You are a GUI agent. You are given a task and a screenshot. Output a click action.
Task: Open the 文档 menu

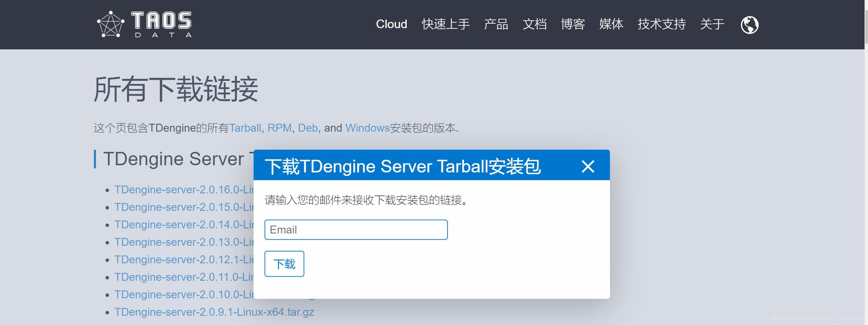click(534, 24)
